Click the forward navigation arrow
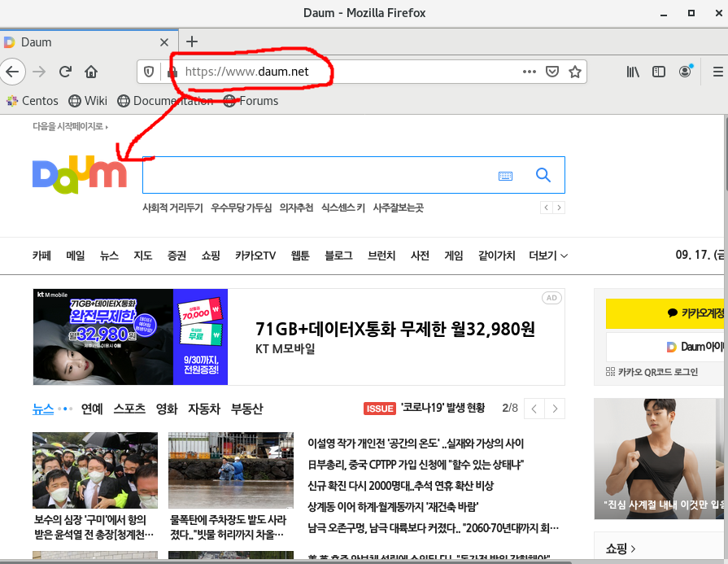 point(40,72)
